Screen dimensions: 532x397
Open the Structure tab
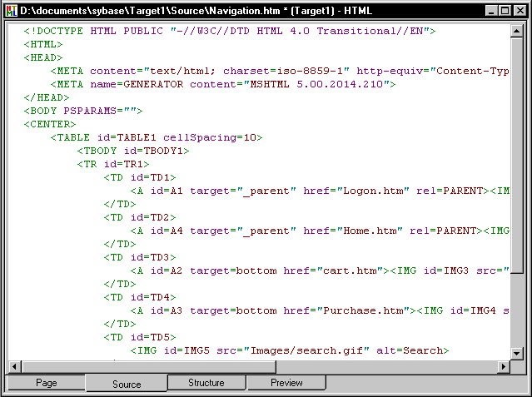click(x=206, y=383)
